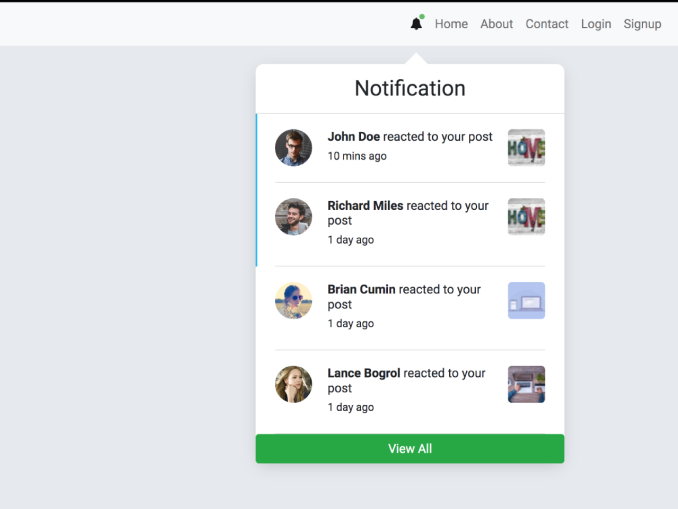The image size is (678, 509).
Task: Click the Login link
Action: pyautogui.click(x=596, y=24)
